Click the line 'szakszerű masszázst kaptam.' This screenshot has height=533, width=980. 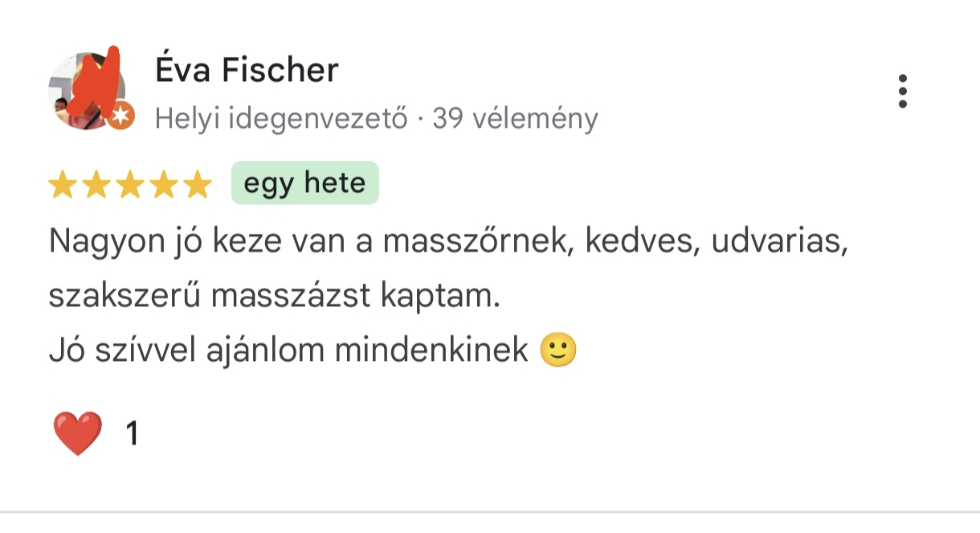tap(274, 297)
